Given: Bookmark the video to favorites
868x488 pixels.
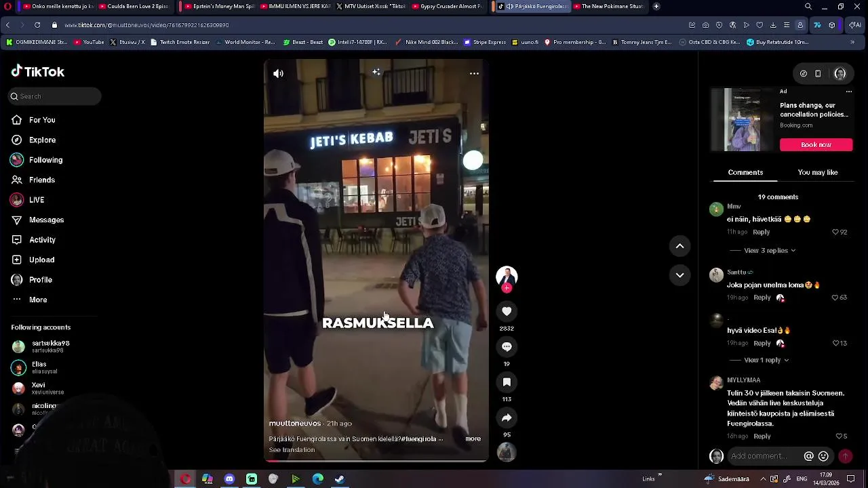Looking at the screenshot, I should [x=507, y=382].
